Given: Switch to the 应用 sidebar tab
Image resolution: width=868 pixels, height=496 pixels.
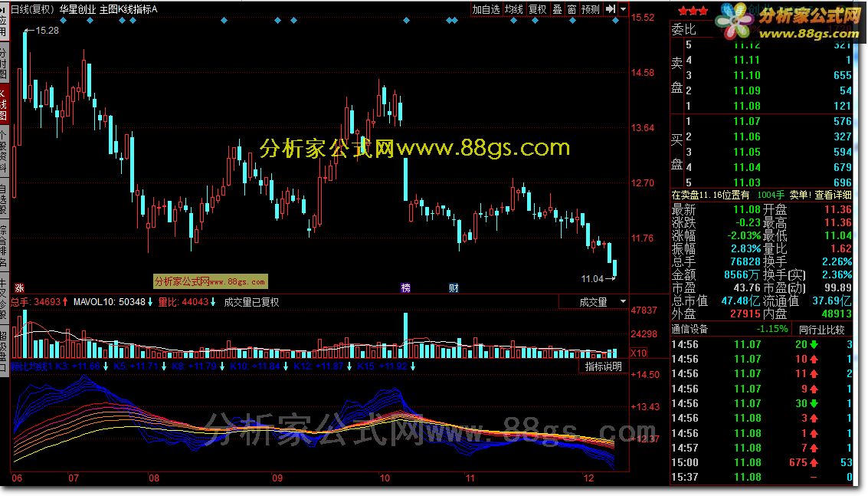Looking at the screenshot, I should pos(3,22).
